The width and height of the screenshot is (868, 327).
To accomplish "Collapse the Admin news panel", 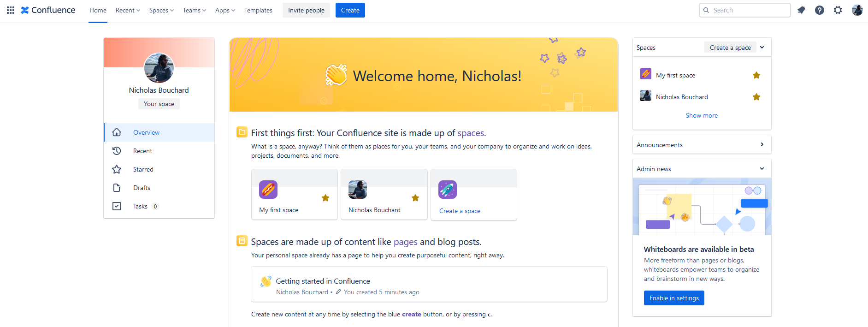I will pos(762,168).
